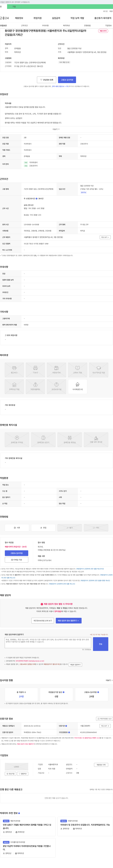Click the 주택자금 지원 benefit icon
113x868 pixels.
14,387
